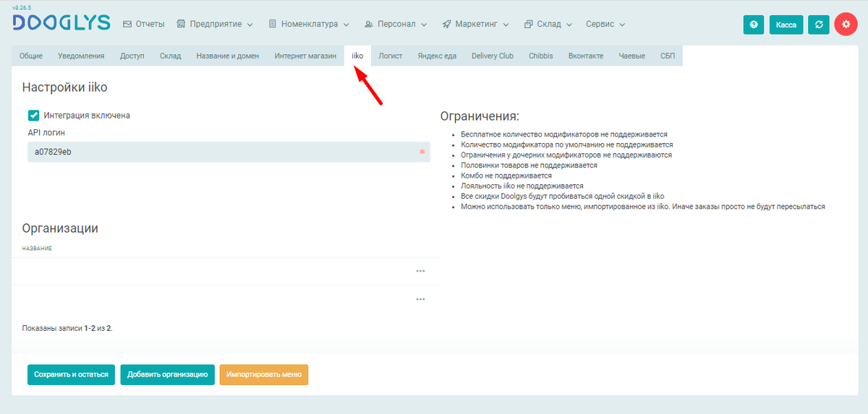Open the help question mark button
868x414 pixels.
click(x=754, y=25)
